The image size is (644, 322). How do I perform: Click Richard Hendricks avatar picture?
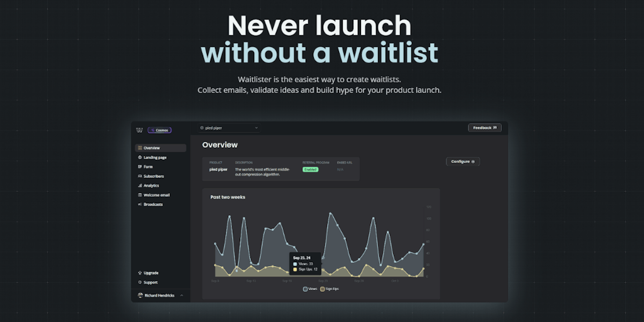click(140, 296)
